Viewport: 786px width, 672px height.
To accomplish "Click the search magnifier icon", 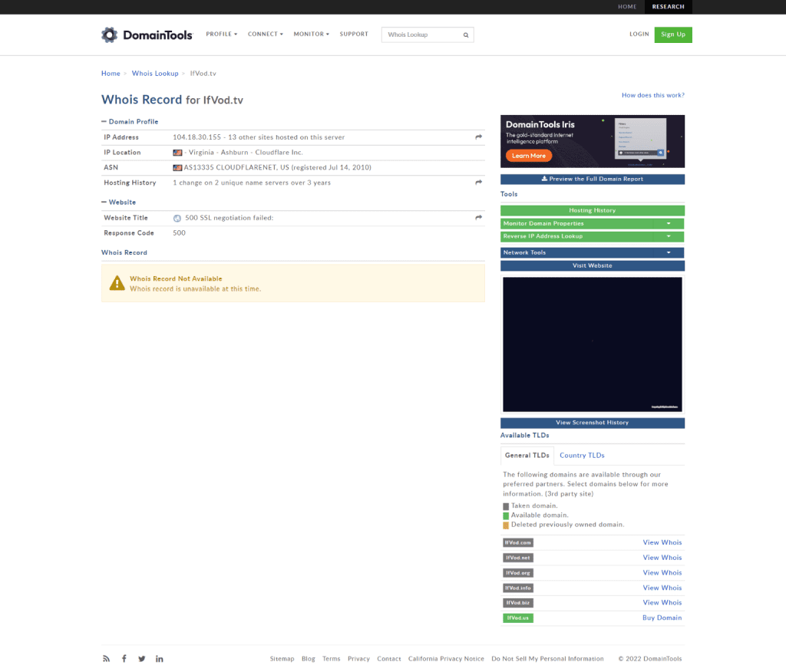I will pos(466,35).
